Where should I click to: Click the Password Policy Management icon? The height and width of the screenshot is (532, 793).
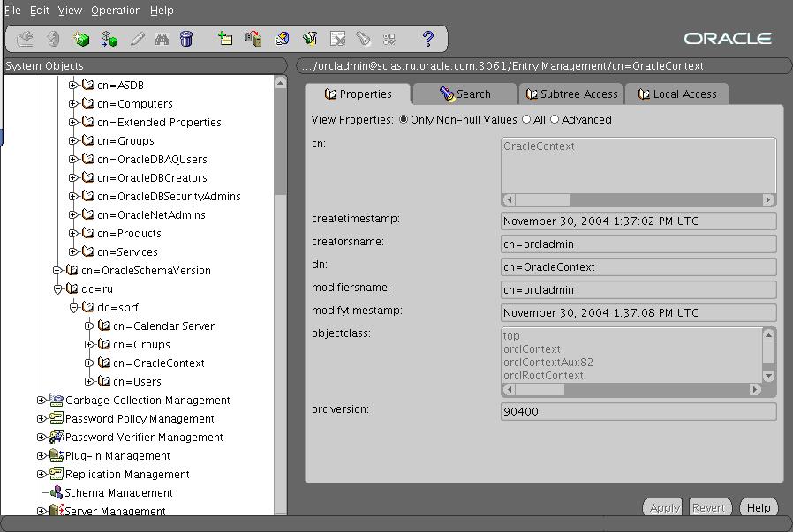(57, 418)
